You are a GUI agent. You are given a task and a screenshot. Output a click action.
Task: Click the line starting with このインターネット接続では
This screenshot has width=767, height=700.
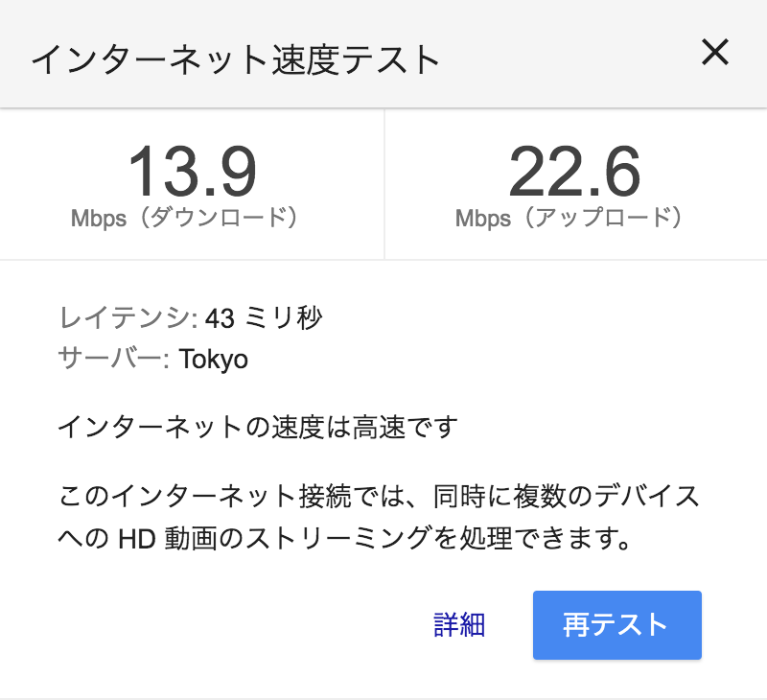(379, 497)
